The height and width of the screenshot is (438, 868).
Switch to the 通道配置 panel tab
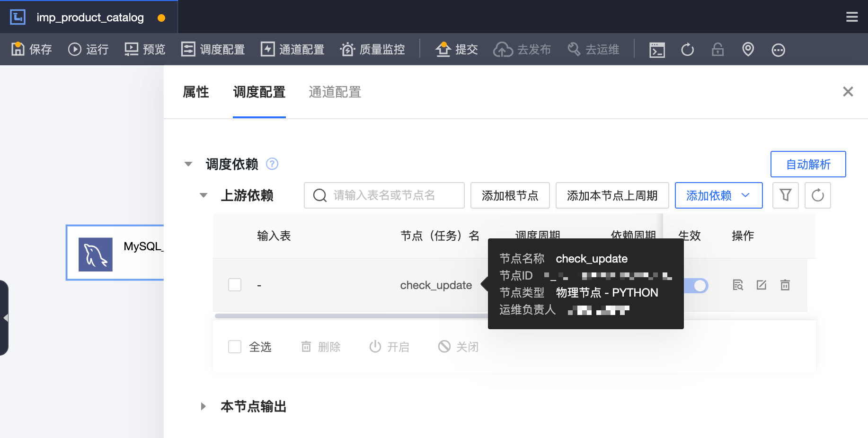click(x=335, y=92)
